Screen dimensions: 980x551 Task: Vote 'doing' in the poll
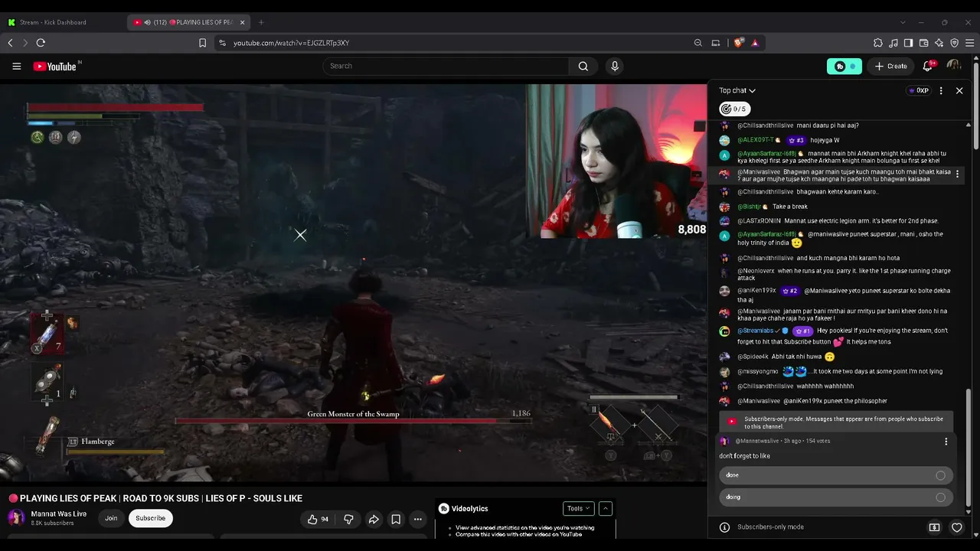pyautogui.click(x=836, y=497)
